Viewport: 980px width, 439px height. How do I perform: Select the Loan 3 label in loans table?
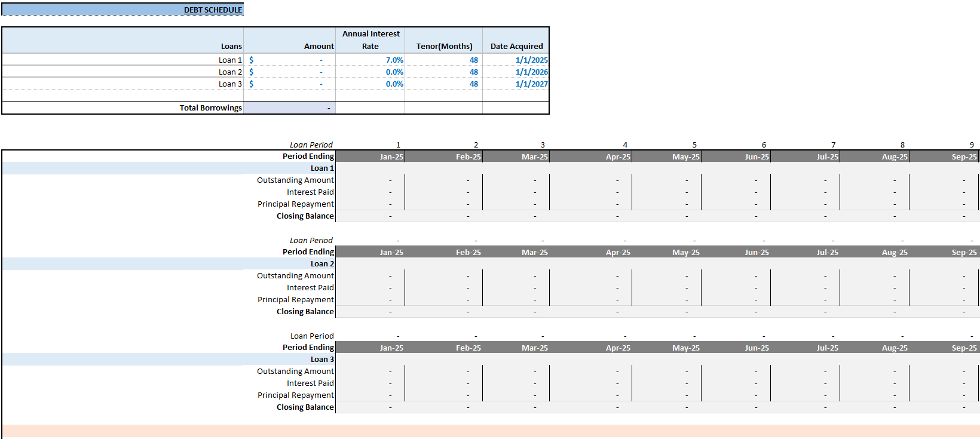coord(230,84)
